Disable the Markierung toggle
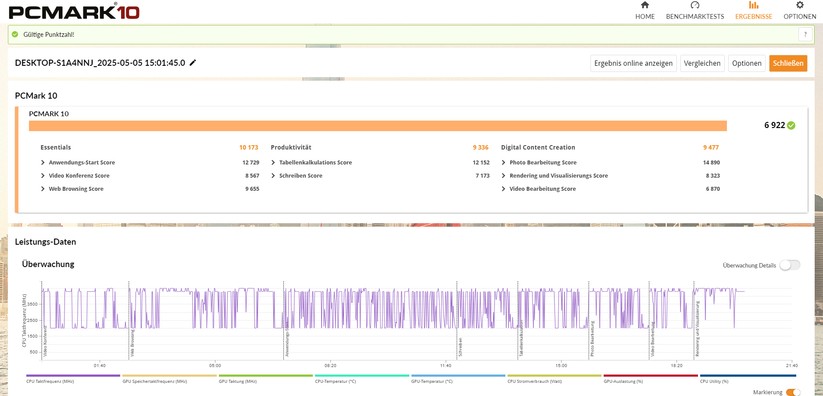 tap(793, 392)
